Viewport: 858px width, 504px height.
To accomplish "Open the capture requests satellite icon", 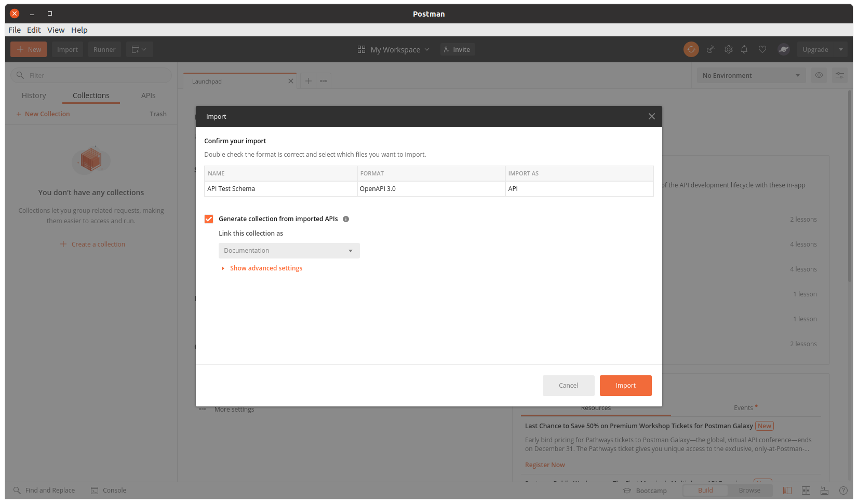I will coord(710,49).
